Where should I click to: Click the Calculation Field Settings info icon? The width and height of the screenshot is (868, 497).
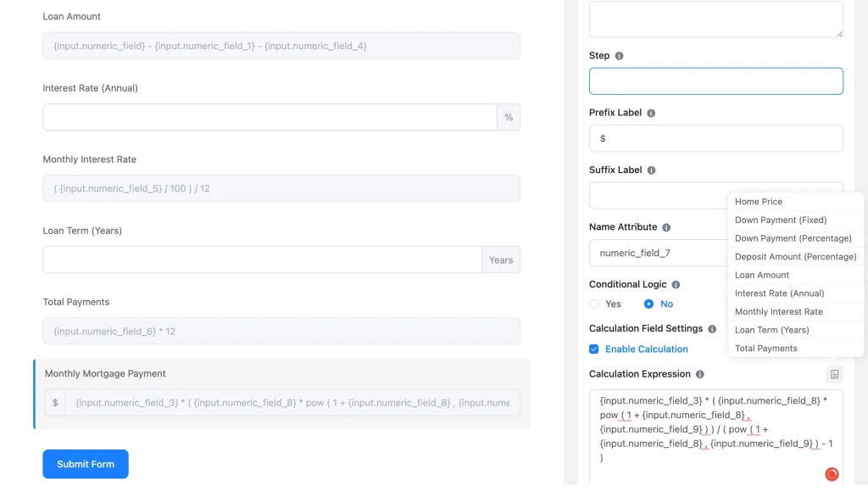tap(712, 329)
